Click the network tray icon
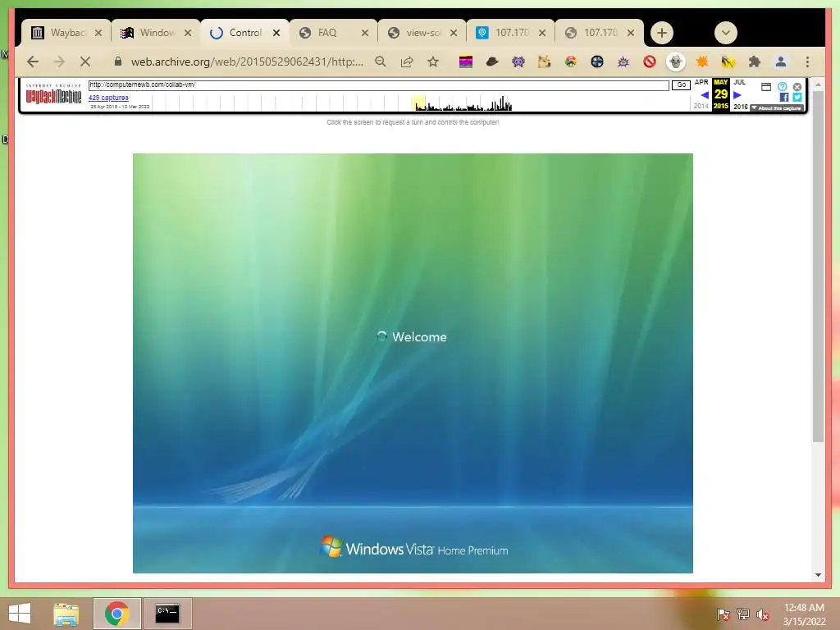Image resolution: width=840 pixels, height=630 pixels. (742, 614)
